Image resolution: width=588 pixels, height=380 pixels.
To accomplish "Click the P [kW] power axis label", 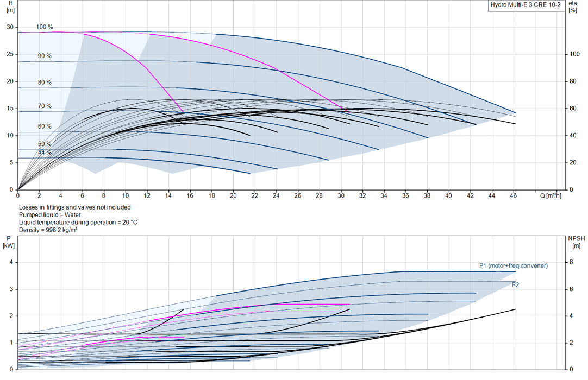I will tap(9, 242).
